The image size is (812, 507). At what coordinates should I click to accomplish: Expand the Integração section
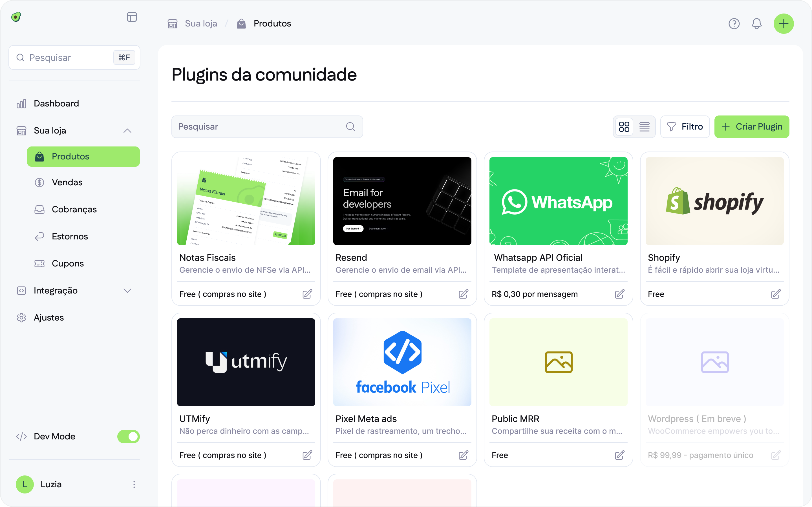127,291
